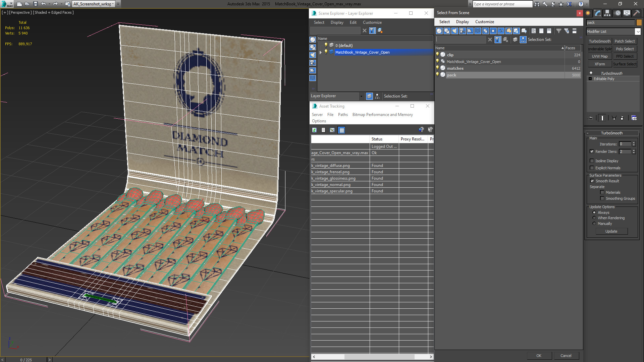The width and height of the screenshot is (644, 362).
Task: Select the Manually radio button in Update Options
Action: coord(594,223)
